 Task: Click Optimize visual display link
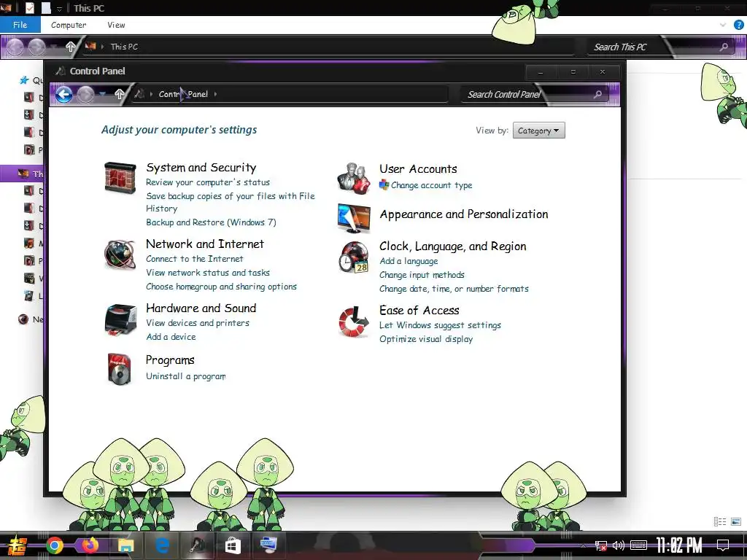[426, 339]
